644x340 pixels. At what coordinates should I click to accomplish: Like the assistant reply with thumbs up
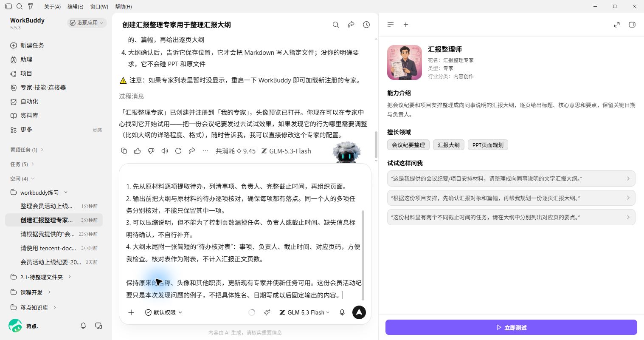click(x=138, y=151)
